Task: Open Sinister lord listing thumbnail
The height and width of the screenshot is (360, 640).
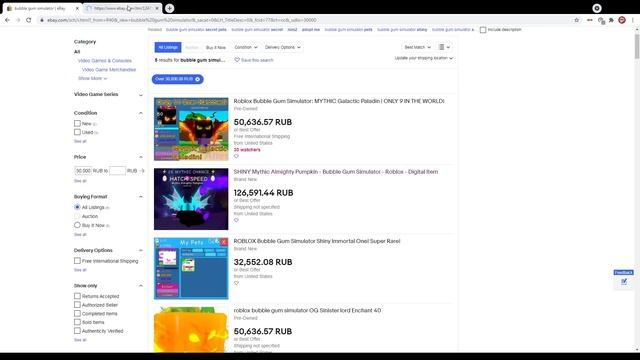Action: point(191,330)
